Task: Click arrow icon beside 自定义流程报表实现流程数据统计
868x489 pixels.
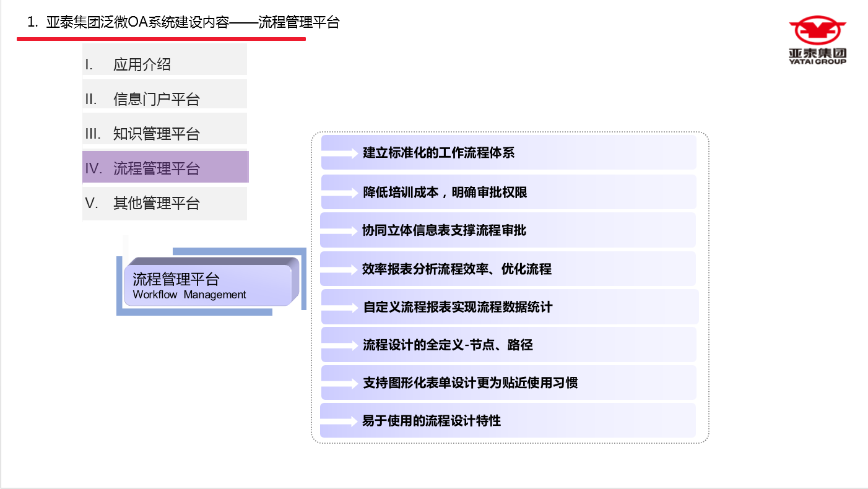Action: point(340,308)
